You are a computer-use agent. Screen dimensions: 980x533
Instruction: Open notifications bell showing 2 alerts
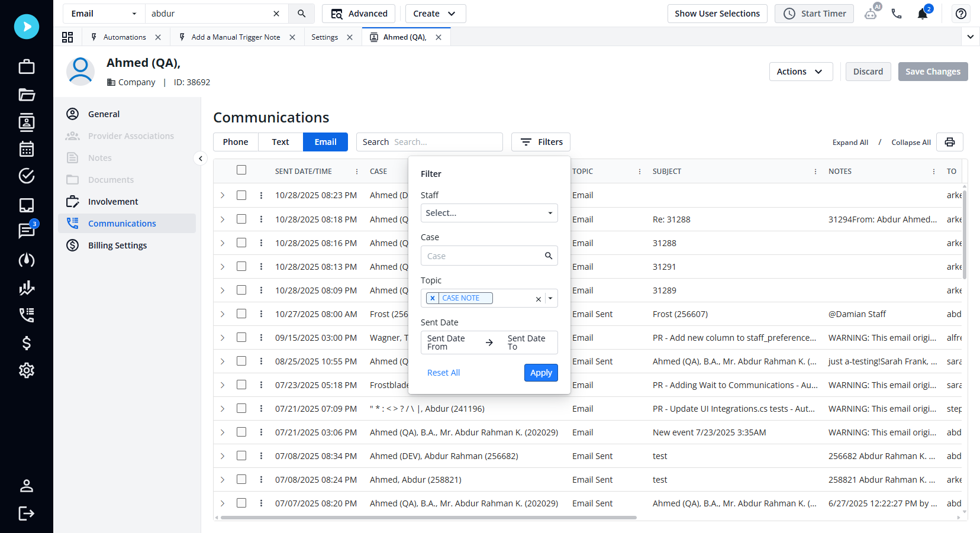(x=922, y=13)
